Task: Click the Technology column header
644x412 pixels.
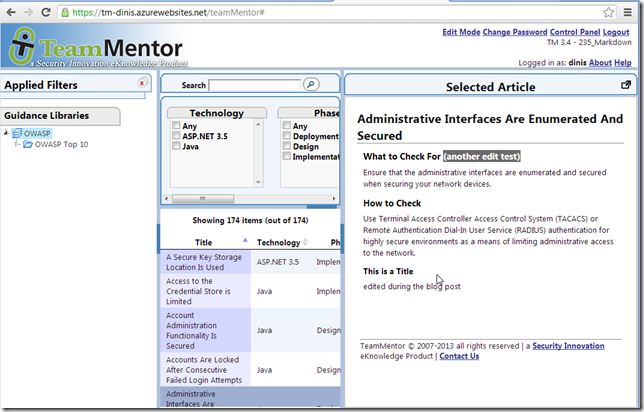Action: 278,243
